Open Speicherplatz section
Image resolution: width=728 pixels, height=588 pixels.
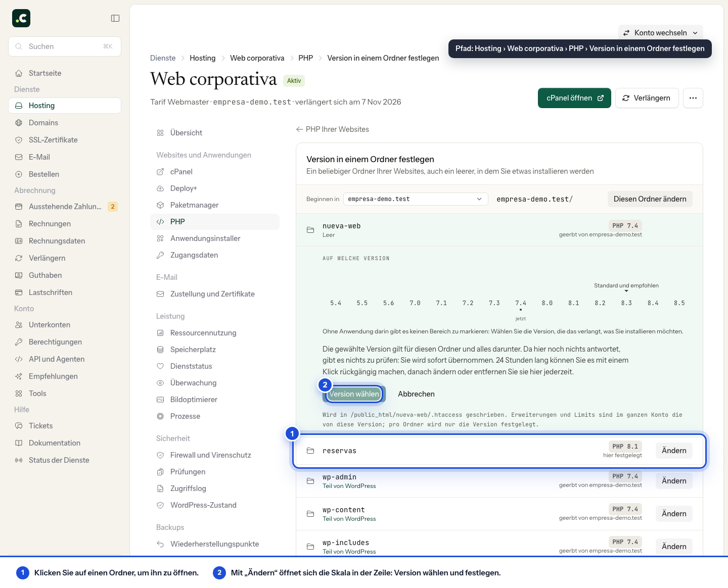tap(215, 350)
